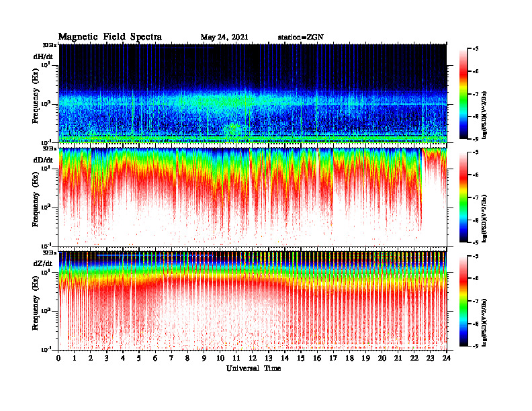Click hour 4 tick label on time axis
Viewport: 532px width, 411px height.
coord(123,359)
